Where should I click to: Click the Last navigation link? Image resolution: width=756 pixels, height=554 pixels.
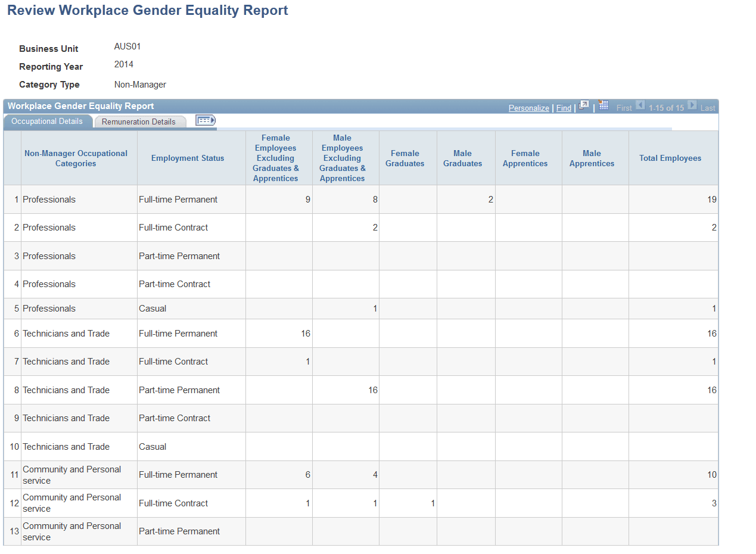(708, 108)
